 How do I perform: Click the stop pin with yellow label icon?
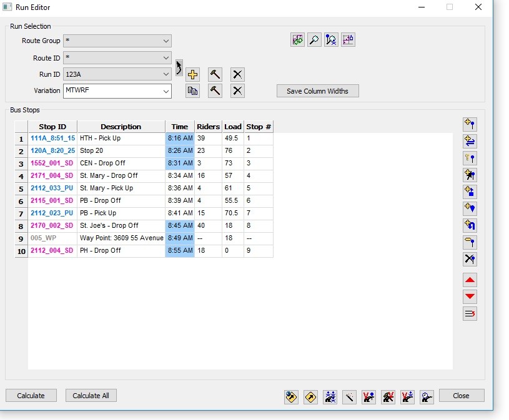(470, 242)
